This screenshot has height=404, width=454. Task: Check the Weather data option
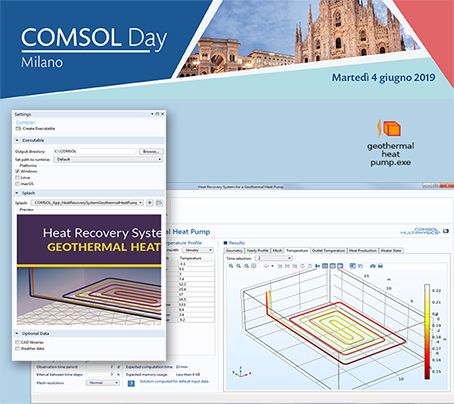[17, 349]
